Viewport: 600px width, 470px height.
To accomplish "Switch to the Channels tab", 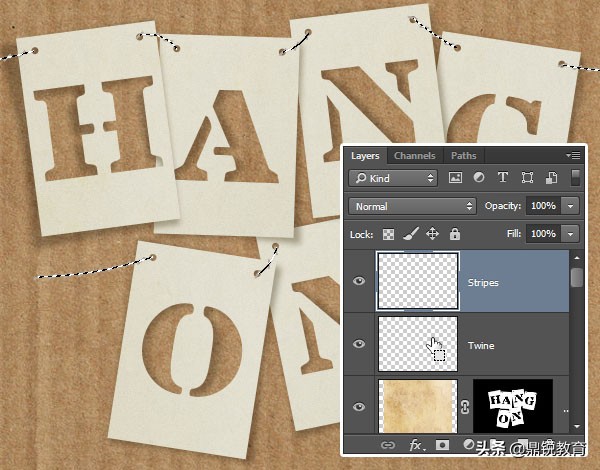I will [414, 156].
